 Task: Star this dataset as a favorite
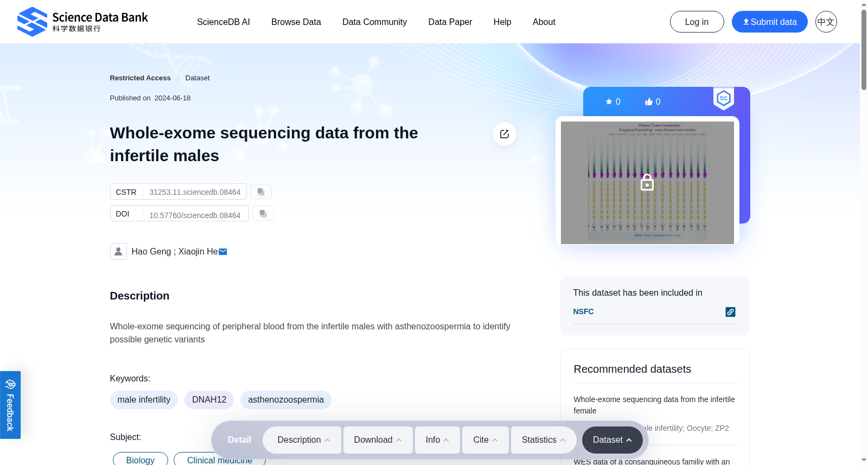click(613, 101)
